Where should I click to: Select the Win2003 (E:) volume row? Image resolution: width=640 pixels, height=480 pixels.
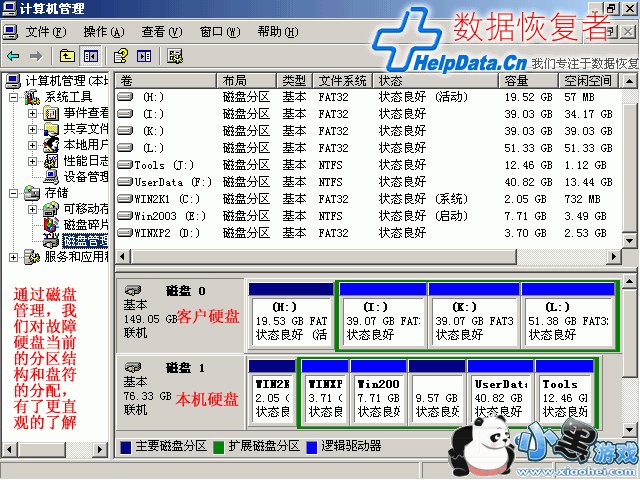point(368,216)
